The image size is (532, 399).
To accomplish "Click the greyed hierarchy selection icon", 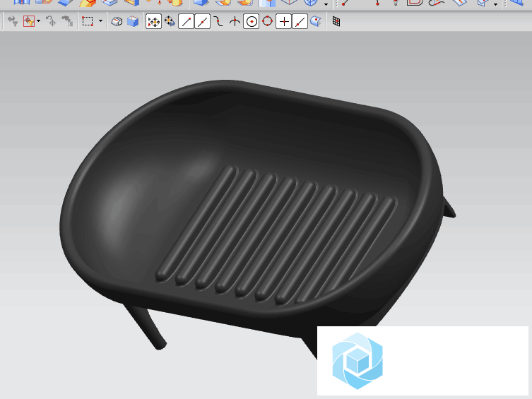I will click(x=67, y=21).
